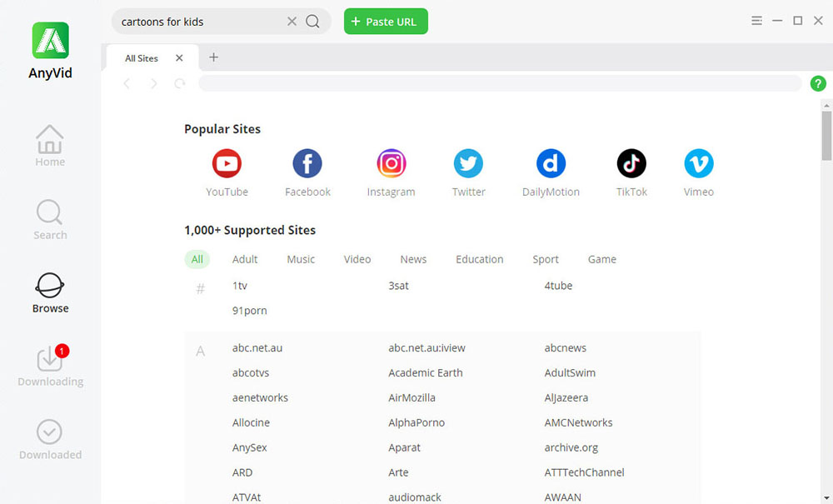Add a new browser tab
Image resolution: width=833 pixels, height=504 pixels.
(x=213, y=57)
